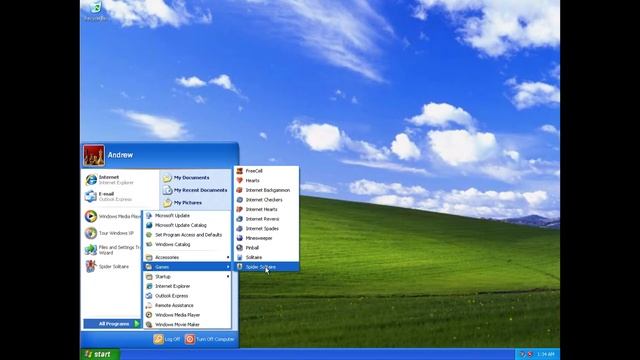Click the Andrew user account picture
The height and width of the screenshot is (360, 640).
(94, 156)
